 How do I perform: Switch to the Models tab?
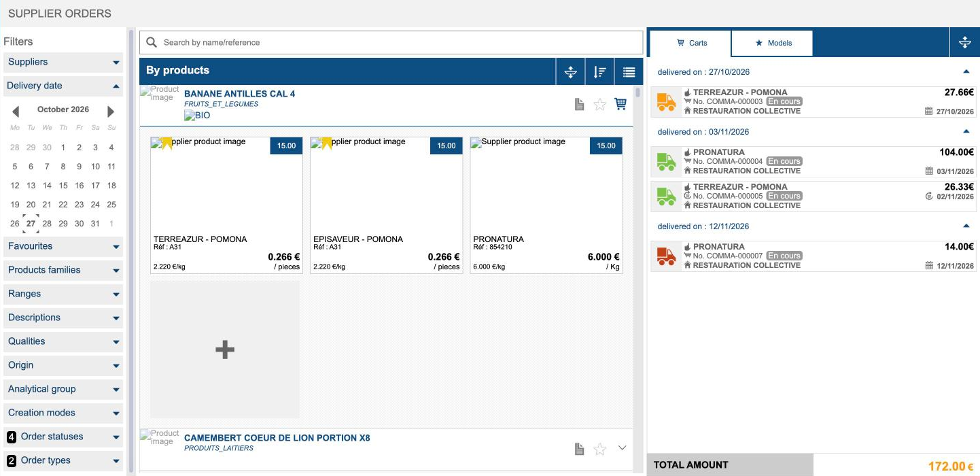click(773, 43)
